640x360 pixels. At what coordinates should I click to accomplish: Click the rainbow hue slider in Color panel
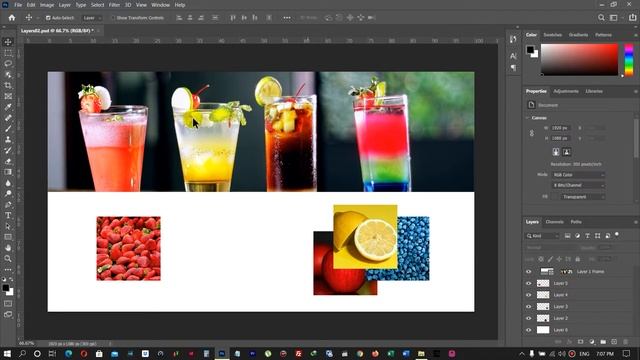(629, 60)
